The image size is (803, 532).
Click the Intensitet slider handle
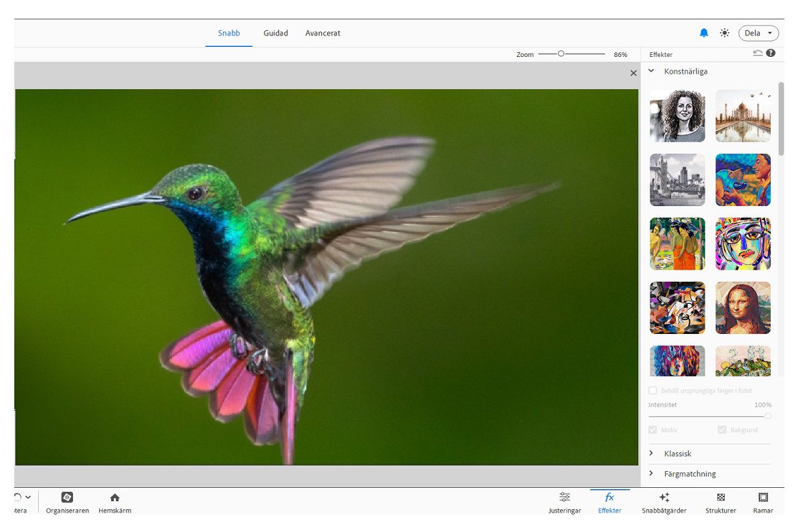click(768, 416)
